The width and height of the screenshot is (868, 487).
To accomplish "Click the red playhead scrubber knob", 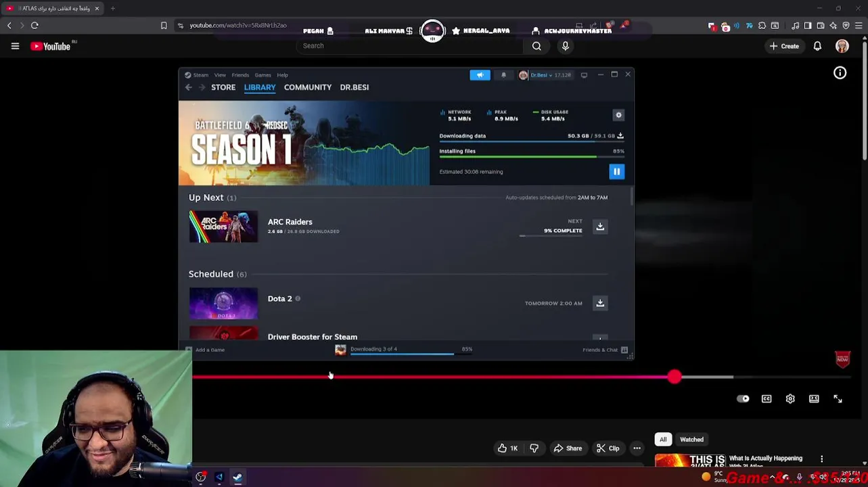I will pos(674,377).
